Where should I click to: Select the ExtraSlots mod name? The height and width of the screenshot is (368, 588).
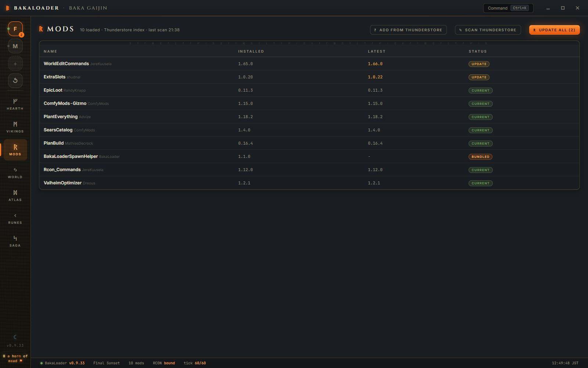tap(54, 77)
